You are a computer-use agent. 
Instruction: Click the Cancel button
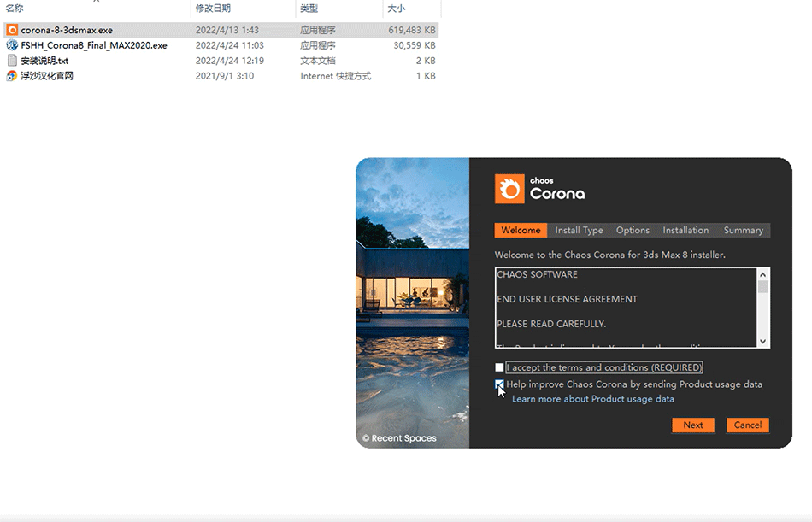point(748,425)
